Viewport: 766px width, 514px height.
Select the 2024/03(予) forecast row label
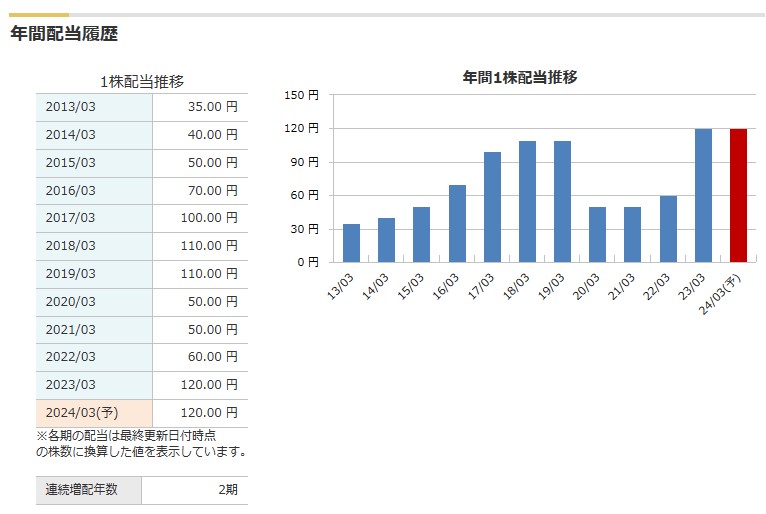click(x=82, y=413)
